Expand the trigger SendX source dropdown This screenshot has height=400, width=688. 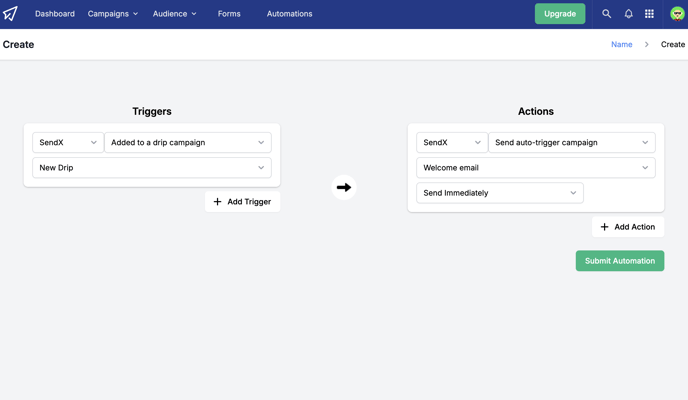click(x=68, y=143)
